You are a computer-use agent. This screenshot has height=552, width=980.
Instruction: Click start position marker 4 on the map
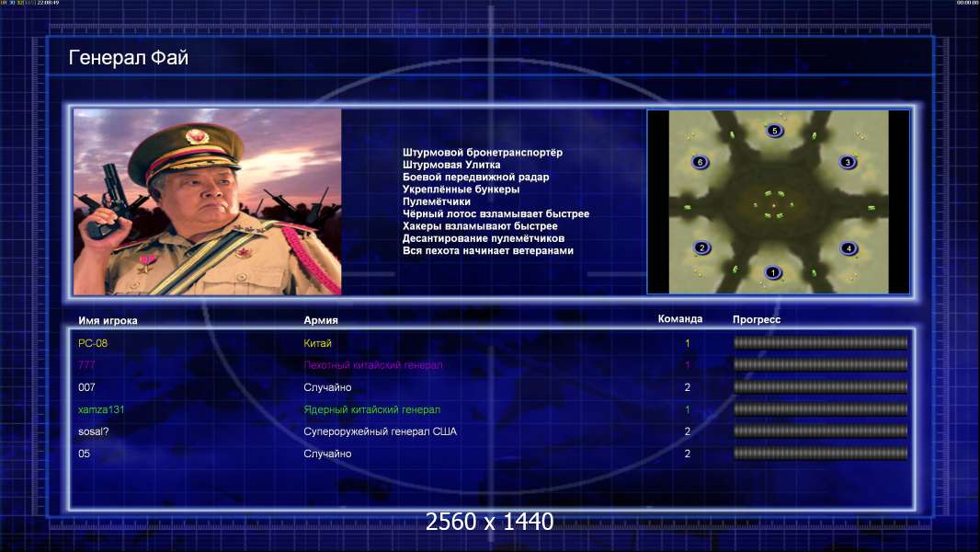pyautogui.click(x=849, y=248)
